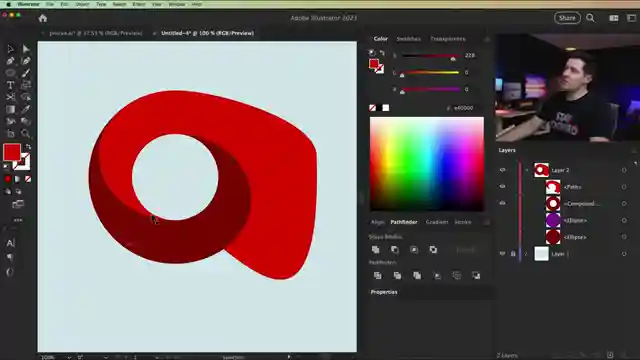This screenshot has width=640, height=360.
Task: Switch to the Stroke panel tab
Action: click(x=462, y=222)
